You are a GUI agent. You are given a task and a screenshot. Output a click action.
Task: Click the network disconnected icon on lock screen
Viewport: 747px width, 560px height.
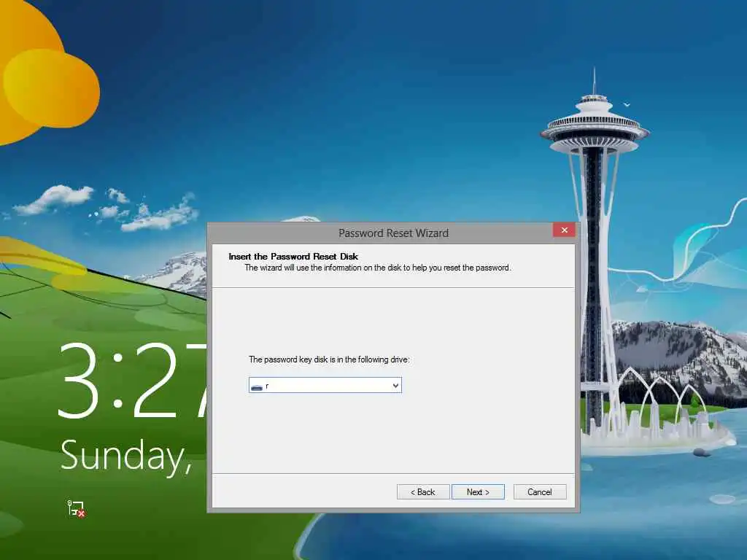[x=76, y=508]
